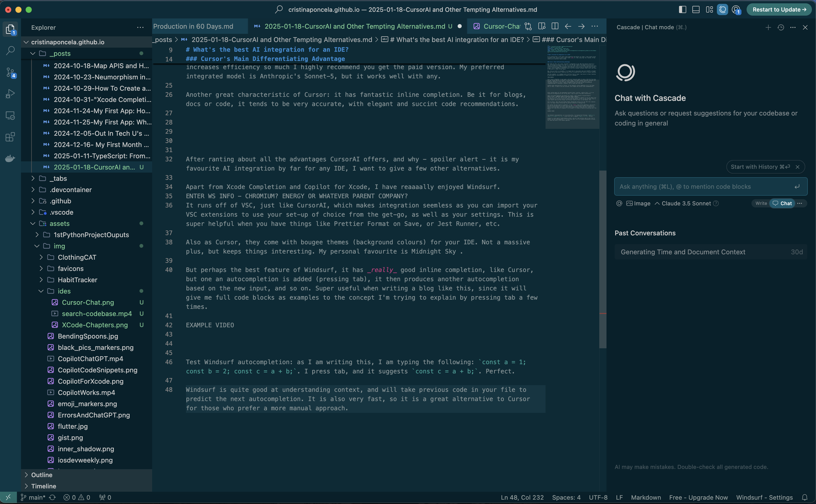
Task: Open past conversation Generating Time and Document Context
Action: point(711,252)
